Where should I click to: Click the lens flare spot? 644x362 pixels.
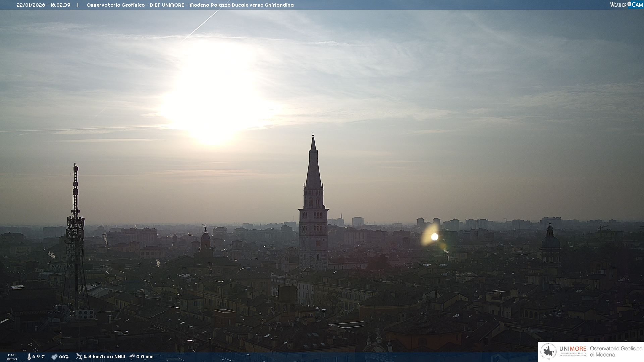434,237
